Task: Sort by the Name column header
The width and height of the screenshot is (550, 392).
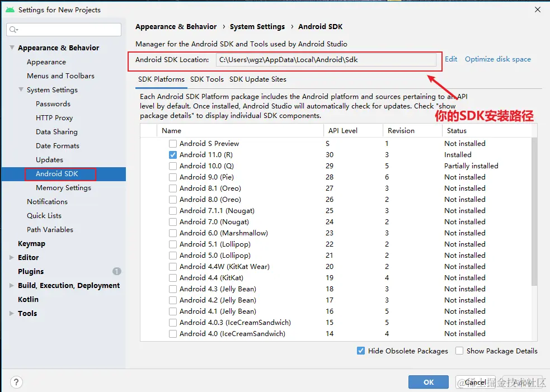Action: (240, 131)
